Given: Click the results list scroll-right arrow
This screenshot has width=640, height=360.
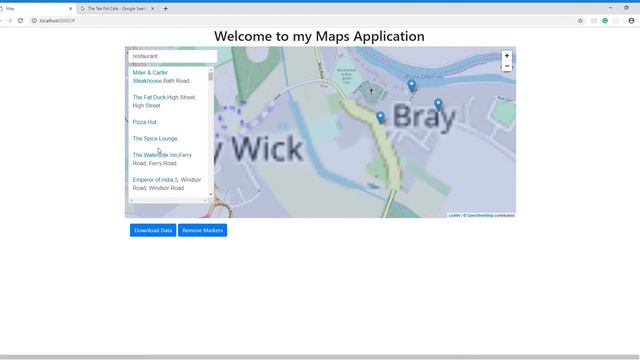Looking at the screenshot, I should tap(205, 200).
